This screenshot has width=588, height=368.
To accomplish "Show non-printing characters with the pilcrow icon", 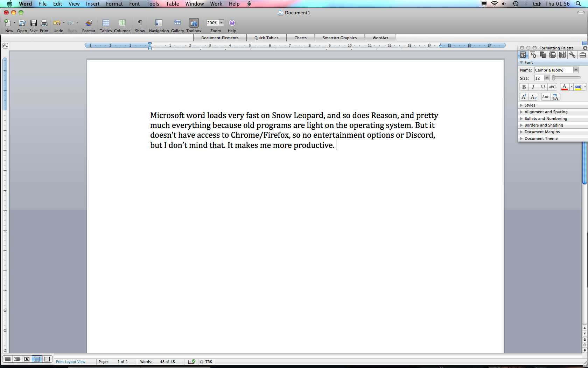I will click(x=140, y=23).
